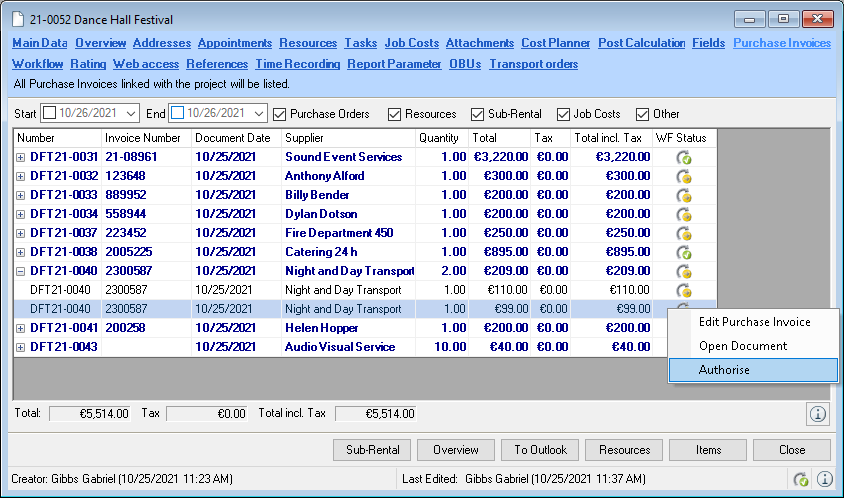Image resolution: width=844 pixels, height=498 pixels.
Task: Disable the Job Costs checkbox
Action: pyautogui.click(x=564, y=114)
